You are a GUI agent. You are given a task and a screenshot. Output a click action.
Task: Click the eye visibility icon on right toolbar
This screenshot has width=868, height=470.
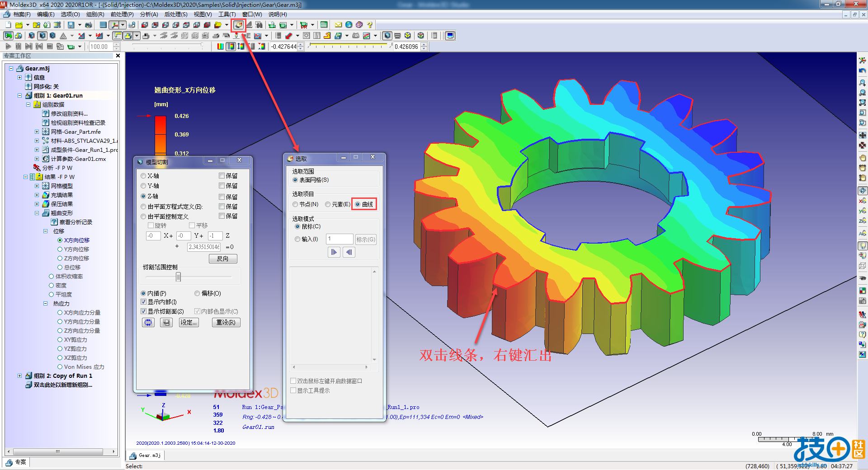pos(863,278)
